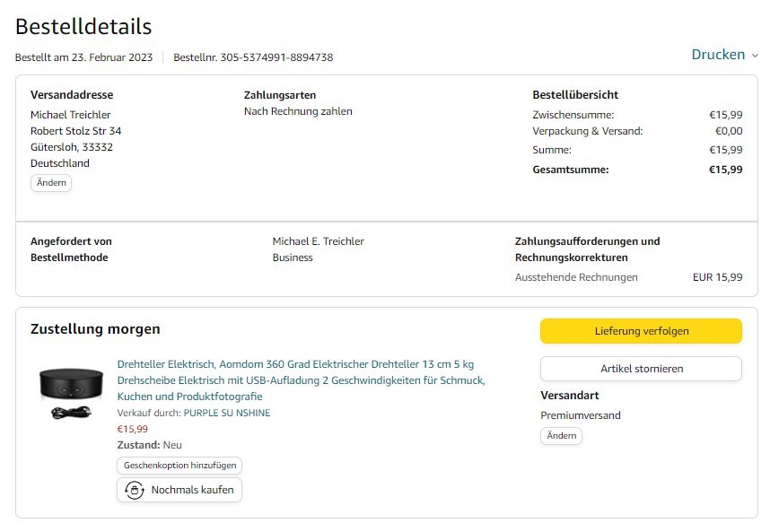Click the Bestelldetails page heading

83,27
